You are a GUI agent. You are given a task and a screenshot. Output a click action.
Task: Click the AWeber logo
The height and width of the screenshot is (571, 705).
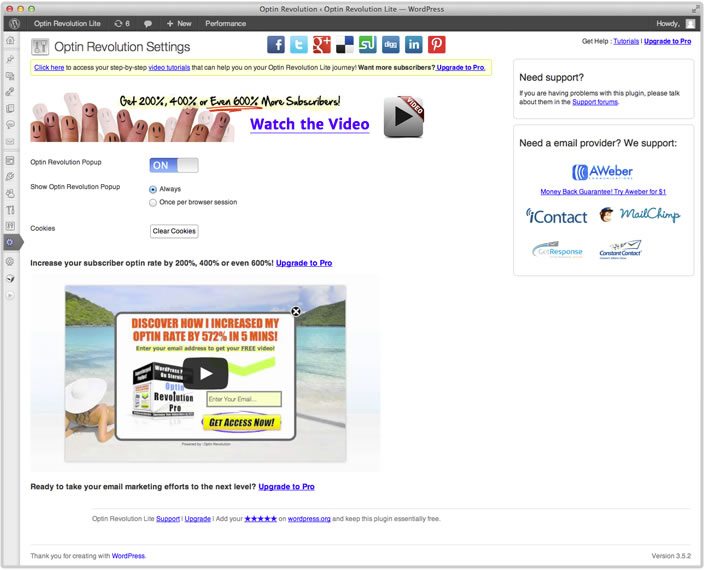(602, 172)
